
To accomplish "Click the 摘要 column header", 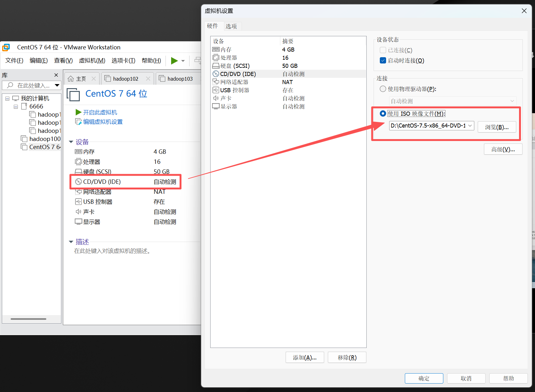I will coord(323,41).
